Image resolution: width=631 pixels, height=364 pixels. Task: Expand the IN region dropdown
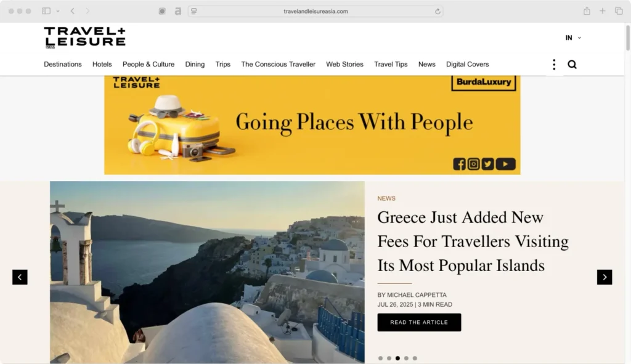pos(573,38)
